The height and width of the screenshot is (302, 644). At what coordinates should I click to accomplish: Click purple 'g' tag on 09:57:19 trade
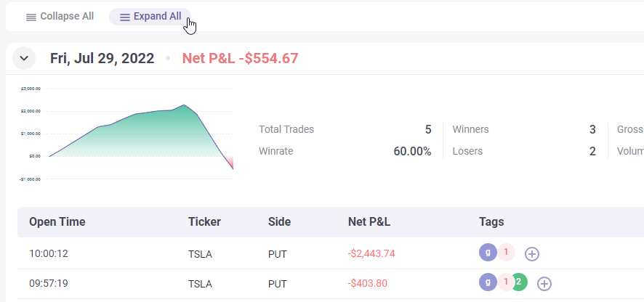tap(488, 283)
